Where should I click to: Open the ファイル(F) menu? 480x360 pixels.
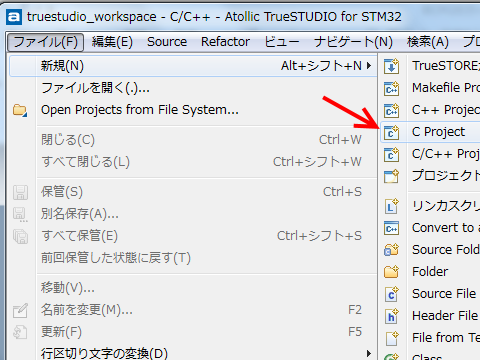tap(45, 42)
